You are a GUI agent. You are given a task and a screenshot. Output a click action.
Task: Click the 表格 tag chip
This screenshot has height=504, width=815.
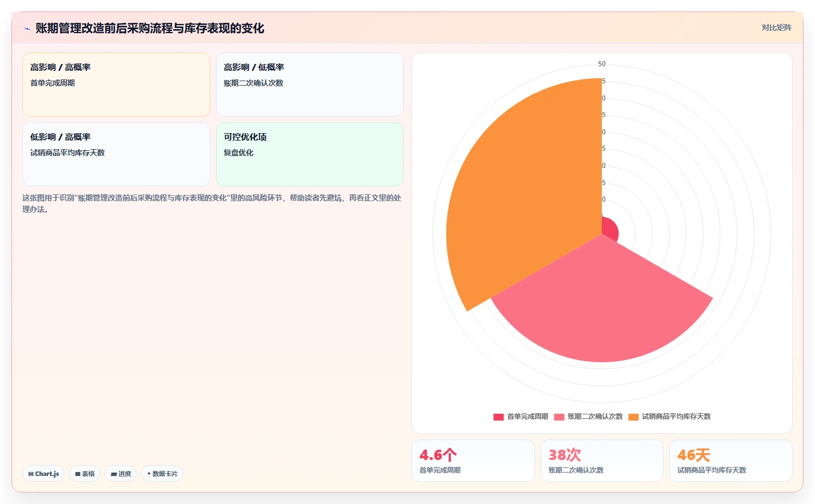(x=85, y=474)
